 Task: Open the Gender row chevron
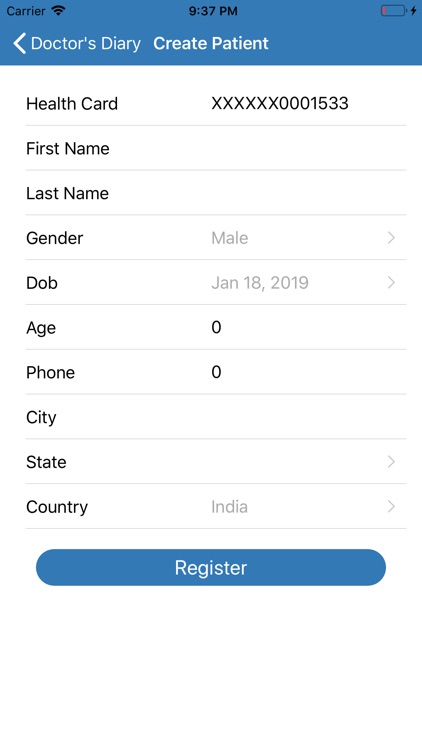pos(391,238)
